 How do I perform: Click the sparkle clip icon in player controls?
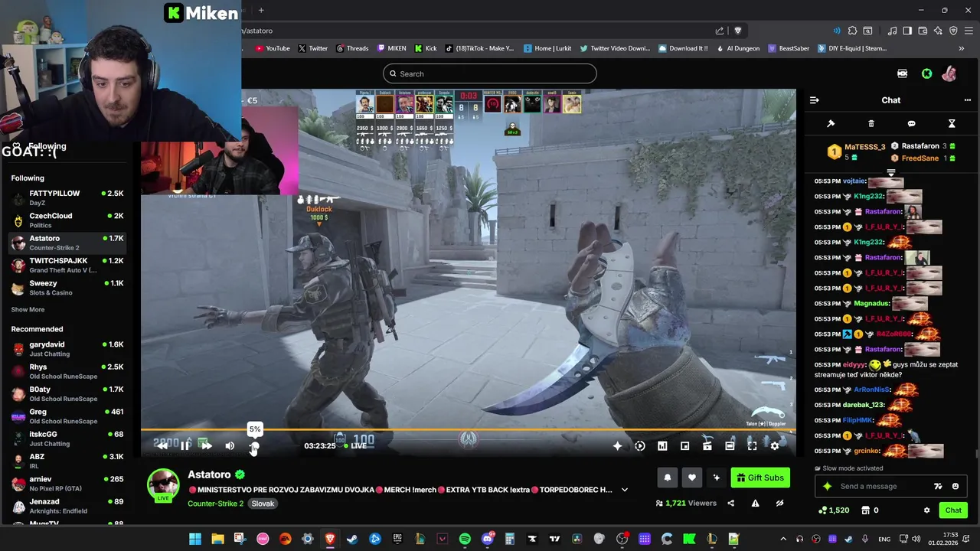coord(617,445)
